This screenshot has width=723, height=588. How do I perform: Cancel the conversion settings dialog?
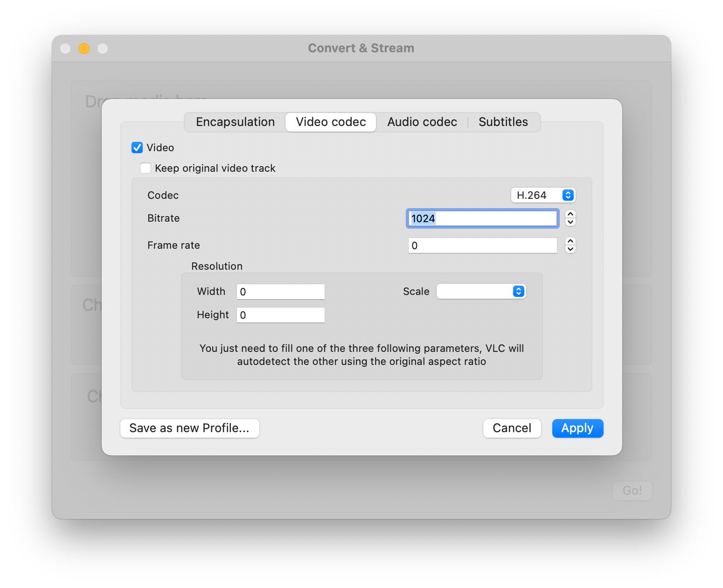[x=512, y=428]
